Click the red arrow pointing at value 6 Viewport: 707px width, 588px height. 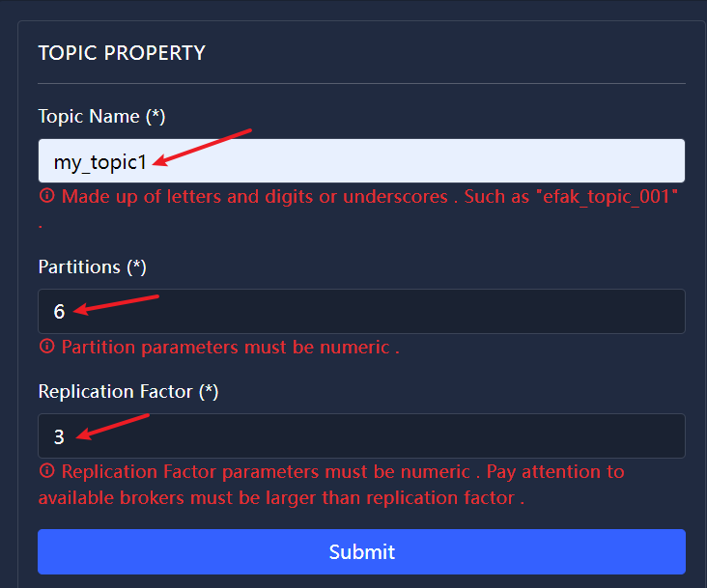point(116,305)
